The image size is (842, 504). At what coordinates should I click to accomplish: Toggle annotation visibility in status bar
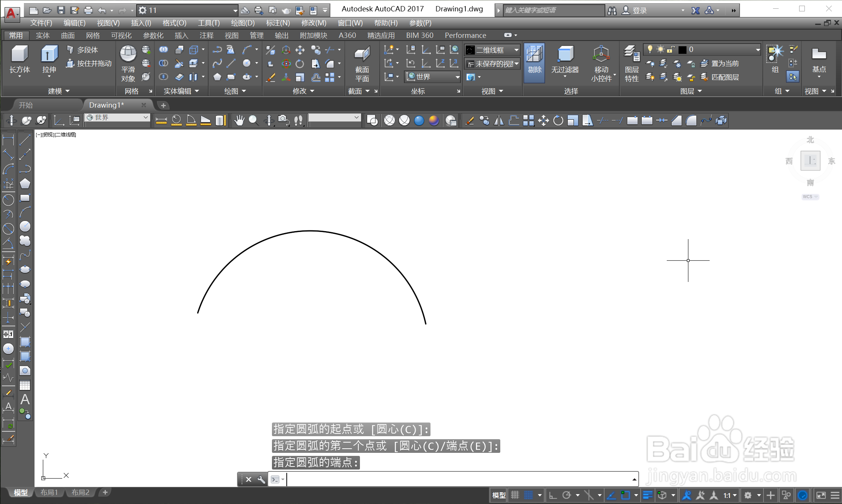click(686, 495)
